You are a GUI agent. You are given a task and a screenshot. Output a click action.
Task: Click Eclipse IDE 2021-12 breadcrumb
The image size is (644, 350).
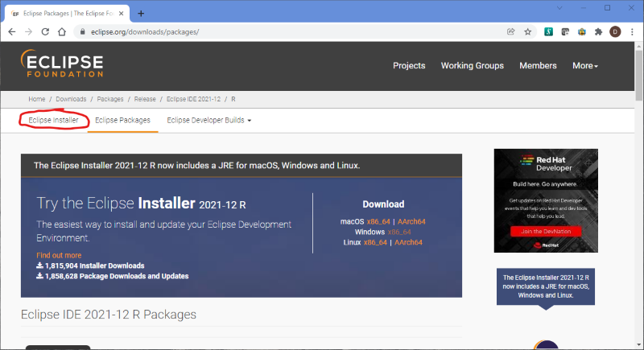click(193, 99)
